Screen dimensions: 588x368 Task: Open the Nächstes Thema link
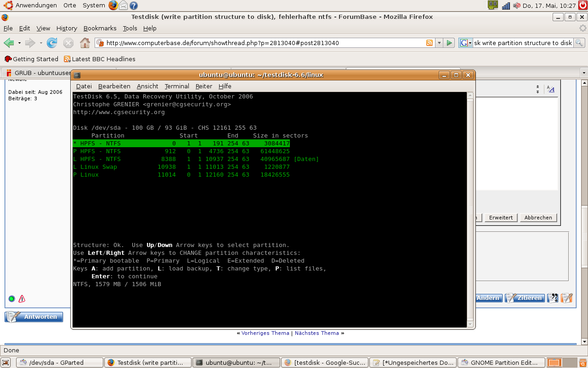point(317,333)
